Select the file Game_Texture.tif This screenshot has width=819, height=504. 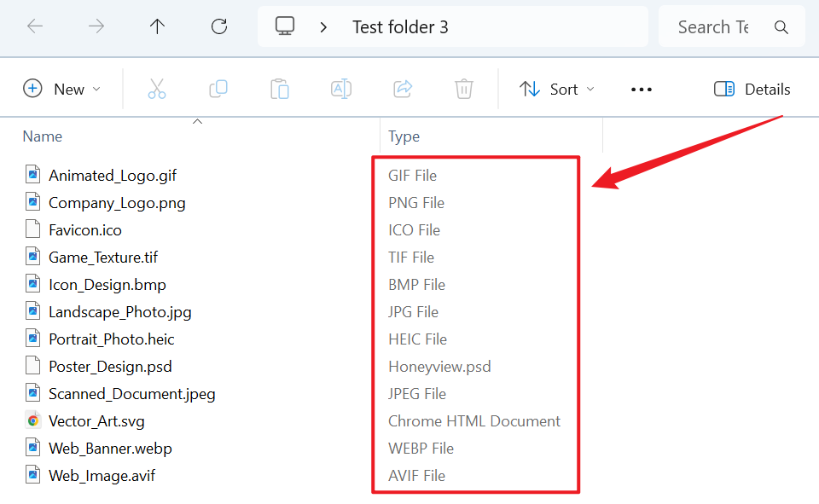pyautogui.click(x=103, y=257)
